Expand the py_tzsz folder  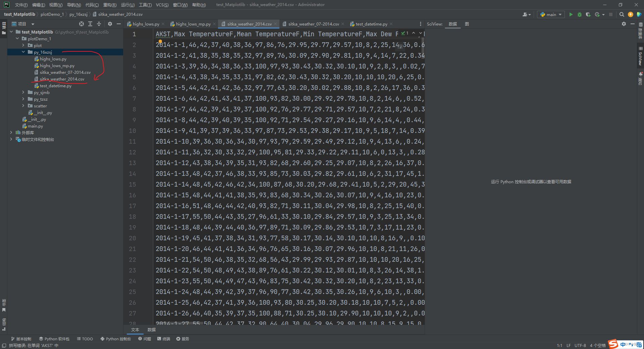tap(23, 99)
